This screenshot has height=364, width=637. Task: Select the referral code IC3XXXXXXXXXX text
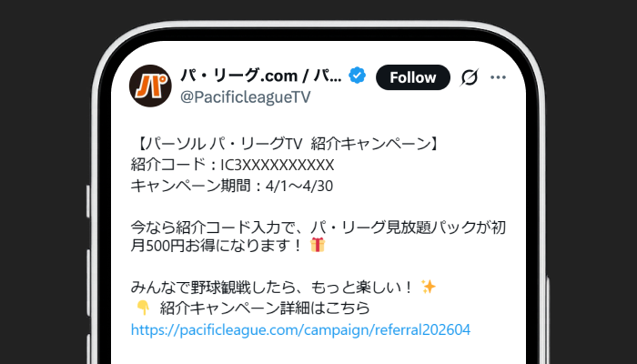pyautogui.click(x=277, y=165)
